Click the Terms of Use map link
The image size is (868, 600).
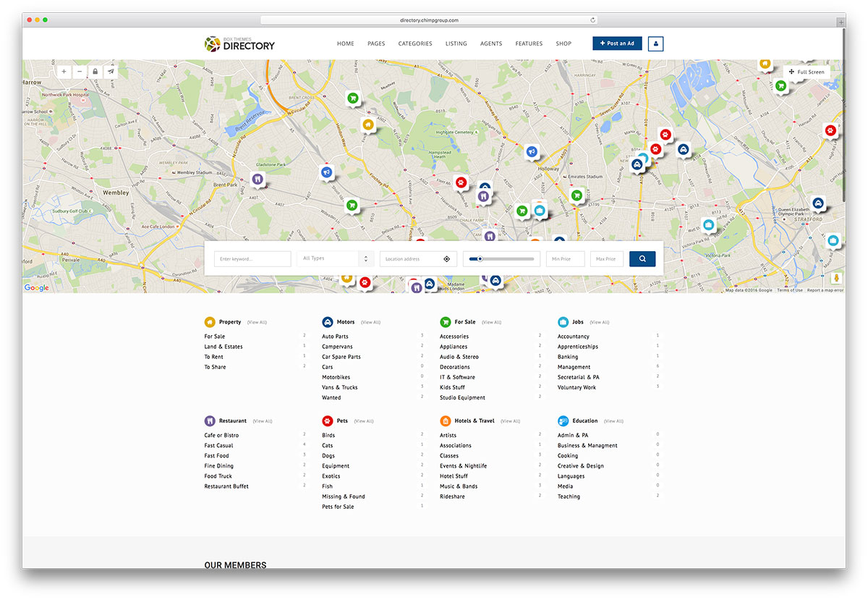790,290
